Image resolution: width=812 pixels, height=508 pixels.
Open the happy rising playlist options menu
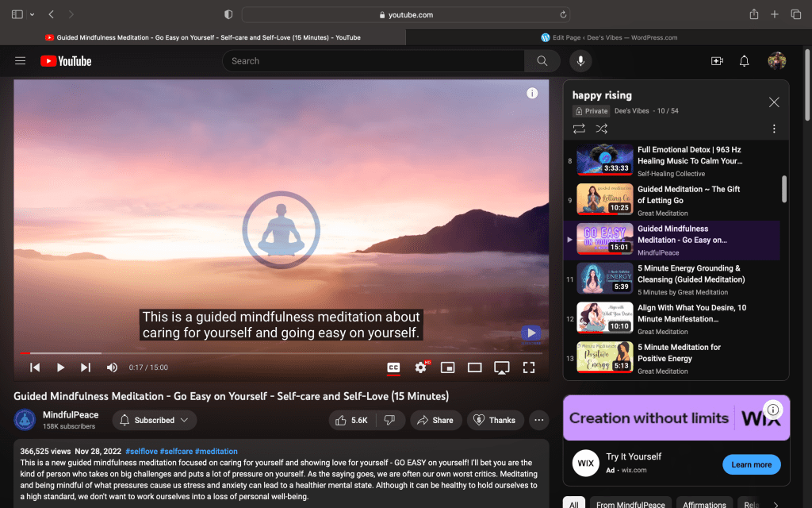774,129
